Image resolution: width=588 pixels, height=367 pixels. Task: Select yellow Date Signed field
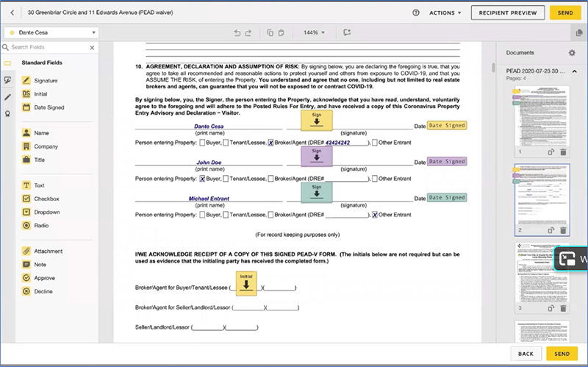447,125
